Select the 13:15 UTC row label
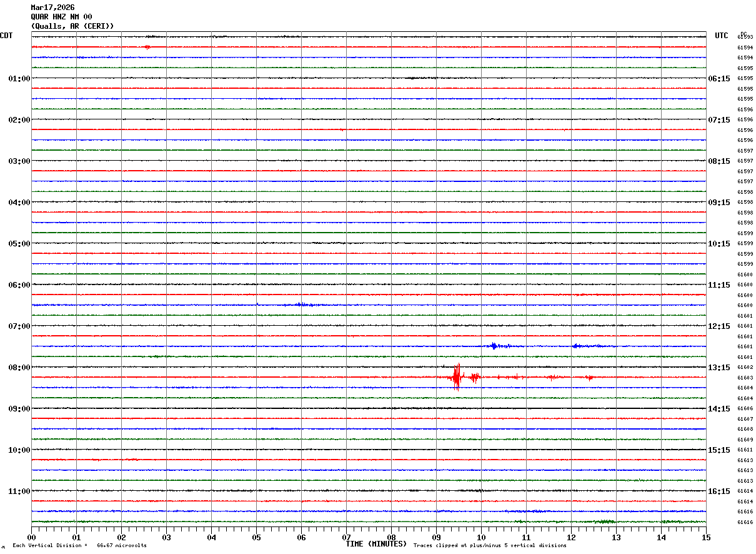Image resolution: width=756 pixels, height=554 pixels. tap(719, 368)
